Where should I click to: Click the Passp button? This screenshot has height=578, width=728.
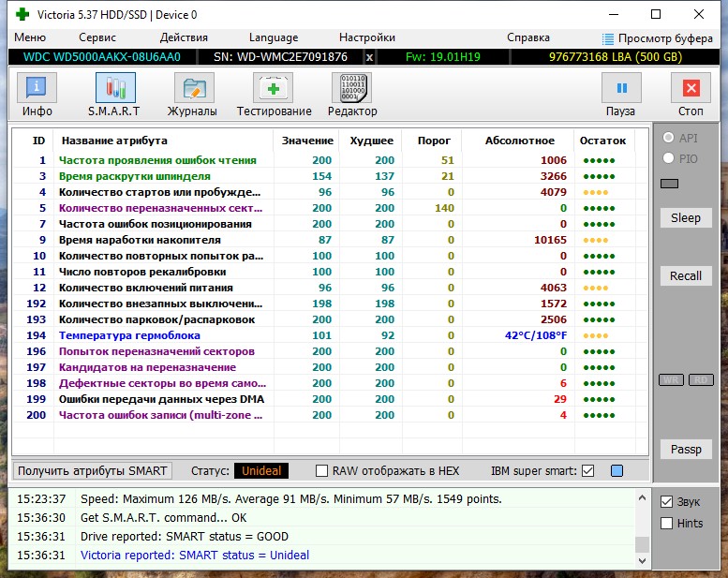pyautogui.click(x=686, y=450)
